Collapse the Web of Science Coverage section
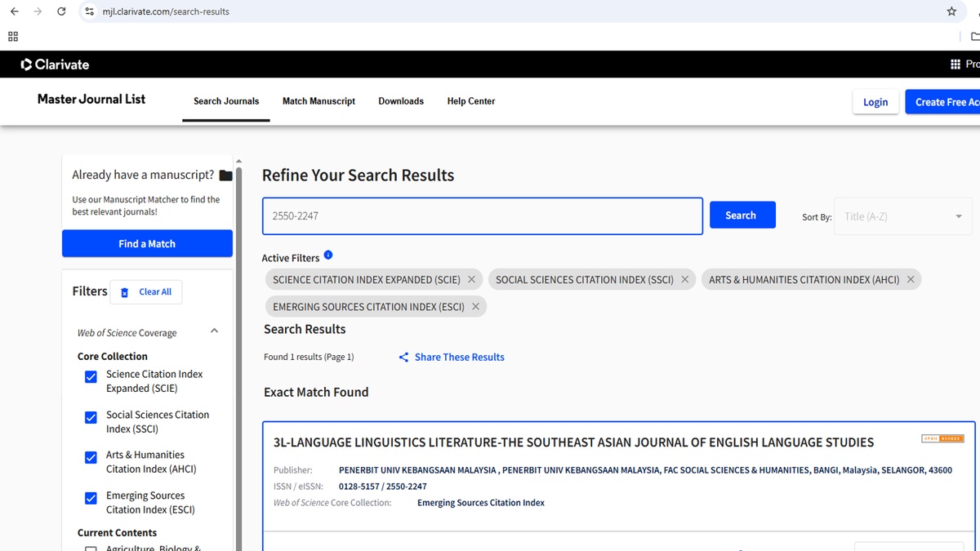The image size is (980, 551). [x=214, y=331]
